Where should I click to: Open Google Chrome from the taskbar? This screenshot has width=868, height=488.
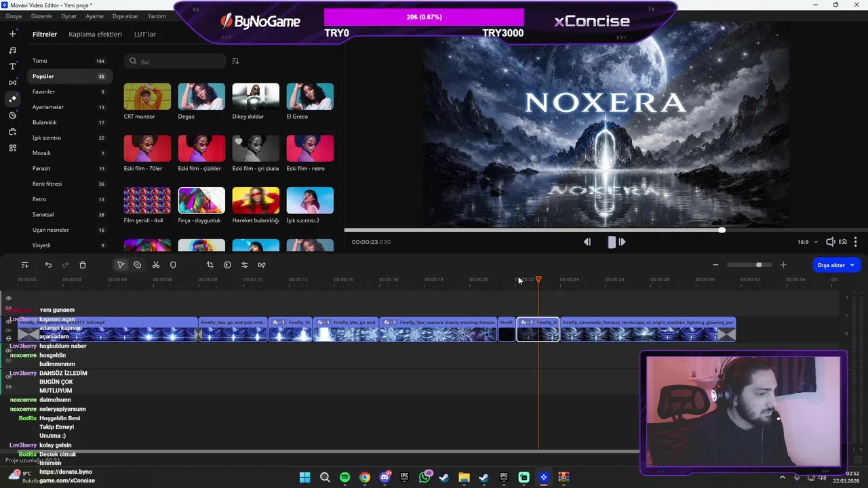point(365,477)
